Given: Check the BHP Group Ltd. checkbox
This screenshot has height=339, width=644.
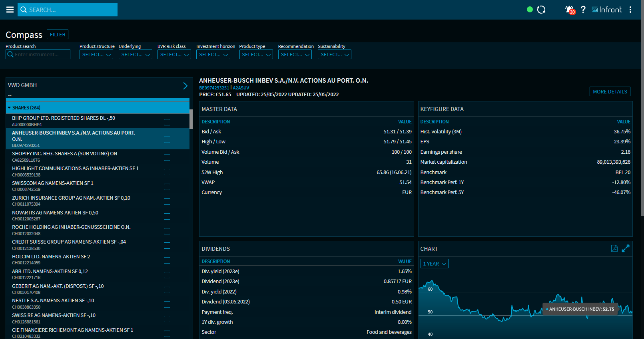Looking at the screenshot, I should 167,122.
